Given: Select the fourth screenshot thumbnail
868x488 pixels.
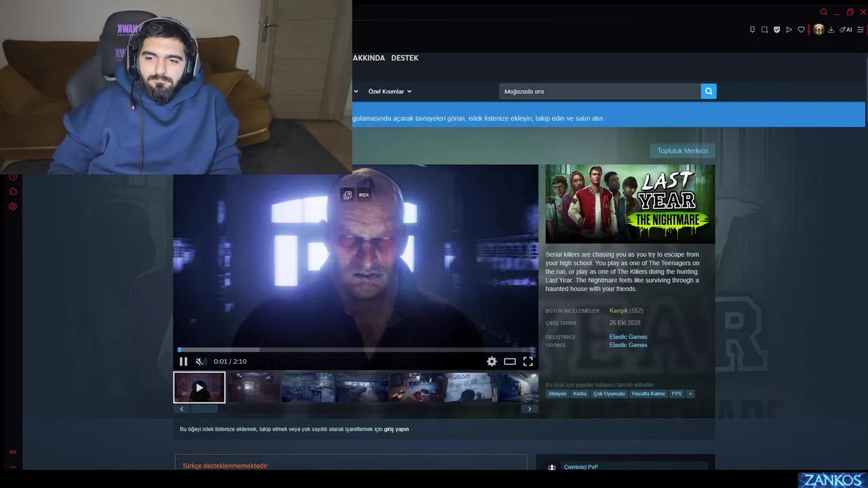Looking at the screenshot, I should 362,388.
